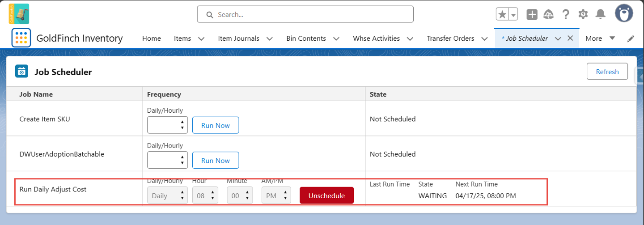This screenshot has height=225, width=644.
Task: Open the Hour 08 select
Action: [205, 195]
